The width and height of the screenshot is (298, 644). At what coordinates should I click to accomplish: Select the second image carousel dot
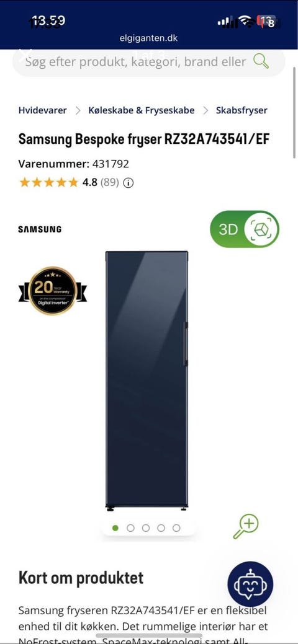pos(130,527)
